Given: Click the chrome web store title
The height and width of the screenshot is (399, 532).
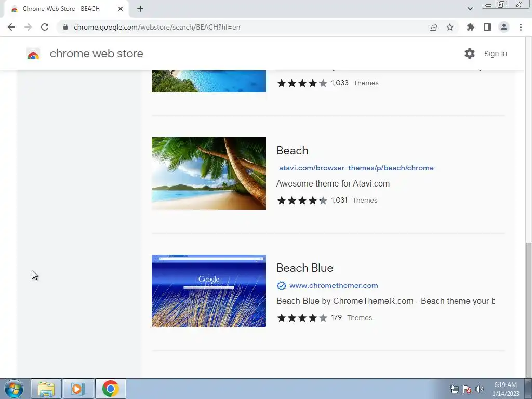Looking at the screenshot, I should point(96,54).
